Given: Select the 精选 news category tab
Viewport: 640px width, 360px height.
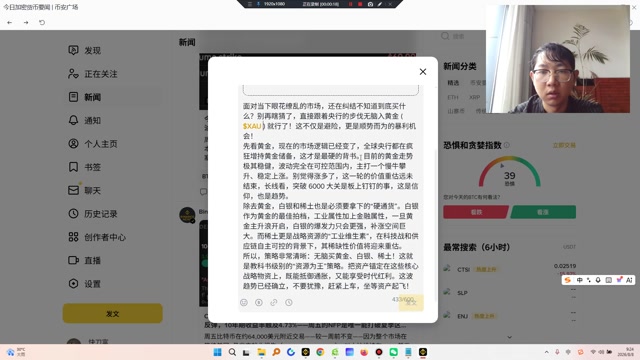Looking at the screenshot, I should pos(453,83).
